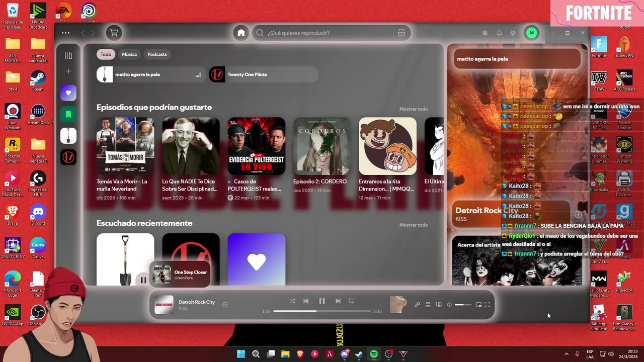Open the purple Liked Songs card in recents

257,259
